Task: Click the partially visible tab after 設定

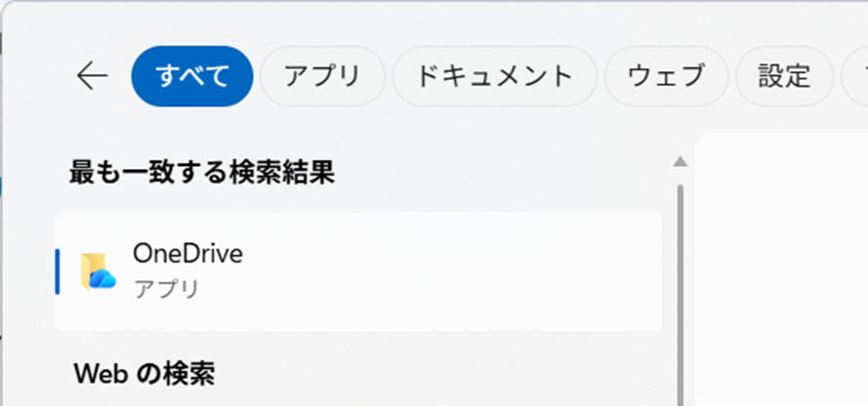Action: click(857, 75)
